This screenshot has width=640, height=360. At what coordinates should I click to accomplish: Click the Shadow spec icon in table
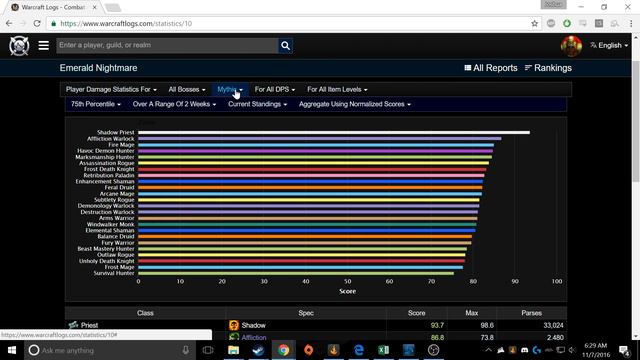[x=234, y=325]
